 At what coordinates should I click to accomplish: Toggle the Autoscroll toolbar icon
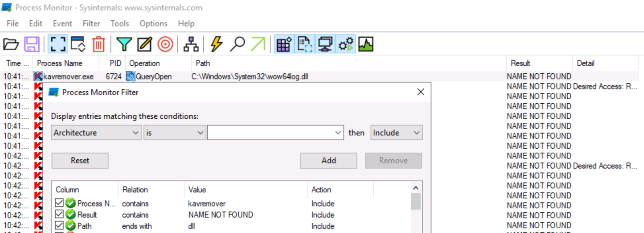(x=78, y=44)
